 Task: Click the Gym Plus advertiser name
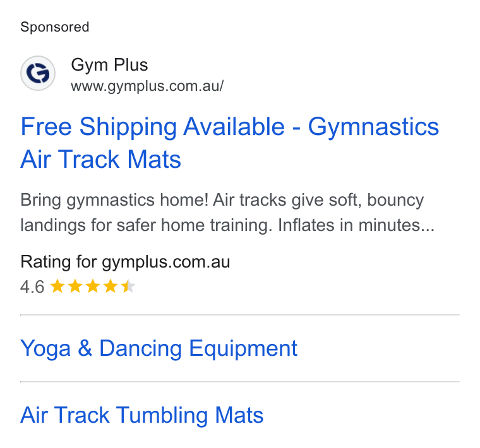coord(109,65)
